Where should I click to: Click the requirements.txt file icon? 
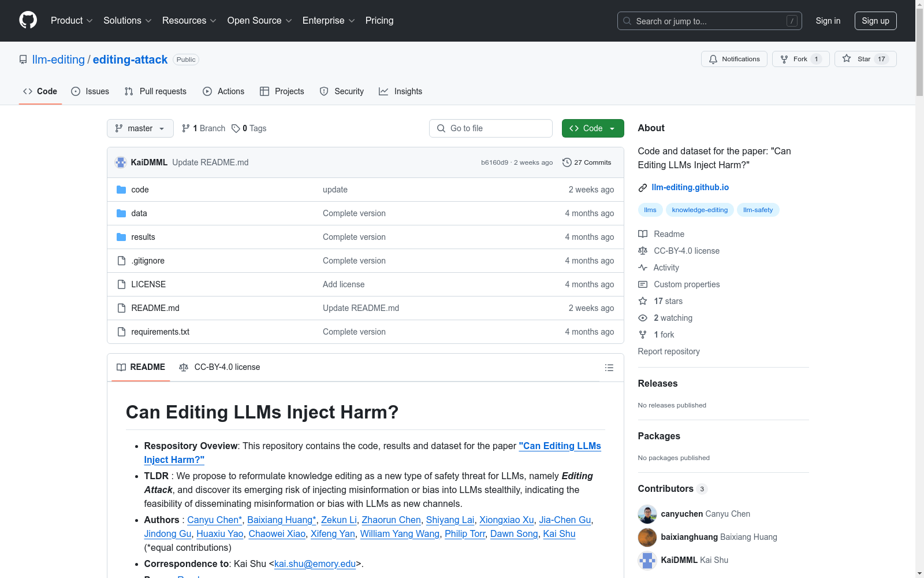pos(121,332)
